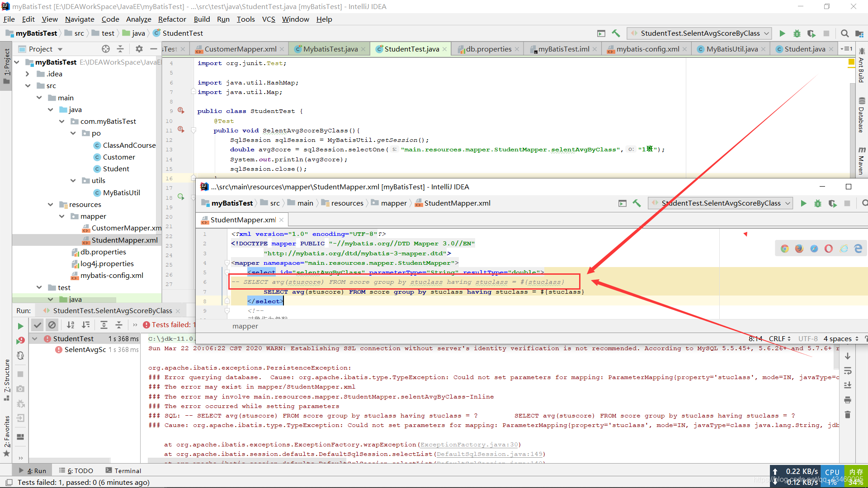Toggle soft-wrap in the console
Screen dimensions: 868x488
point(848,371)
